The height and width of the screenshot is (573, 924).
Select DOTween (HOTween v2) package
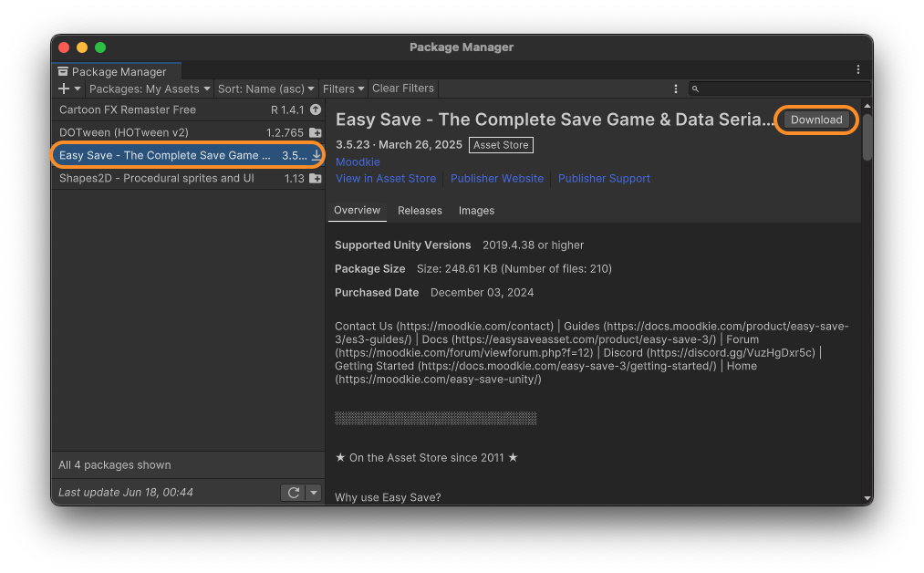(x=188, y=132)
